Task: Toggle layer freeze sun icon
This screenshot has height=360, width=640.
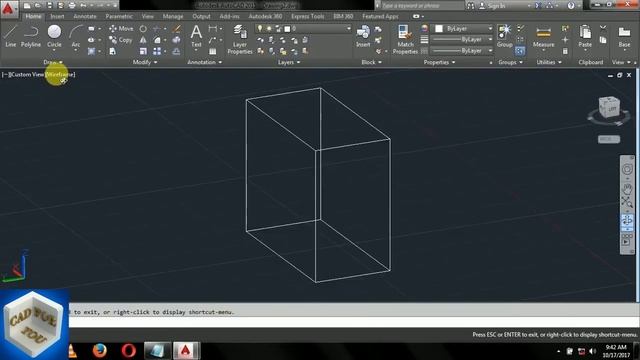Action: (269, 29)
